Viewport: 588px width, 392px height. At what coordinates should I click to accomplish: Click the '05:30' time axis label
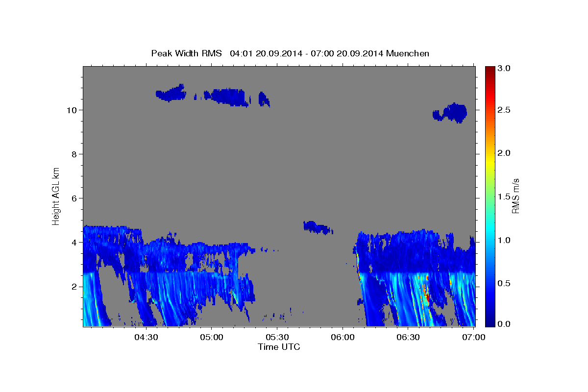(x=277, y=337)
